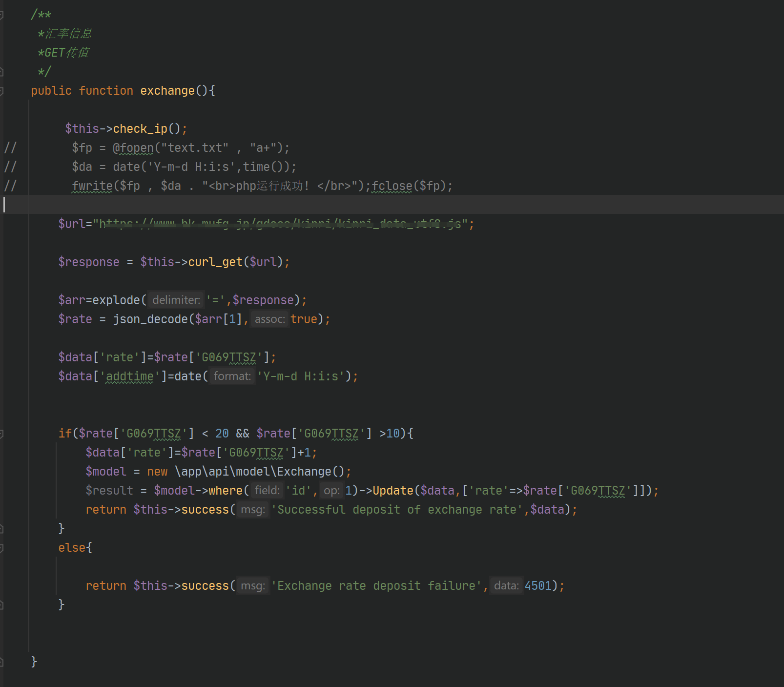Viewport: 784px width, 687px height.
Task: Place cursor on 'public function exchange(){' declaration
Action: click(123, 91)
